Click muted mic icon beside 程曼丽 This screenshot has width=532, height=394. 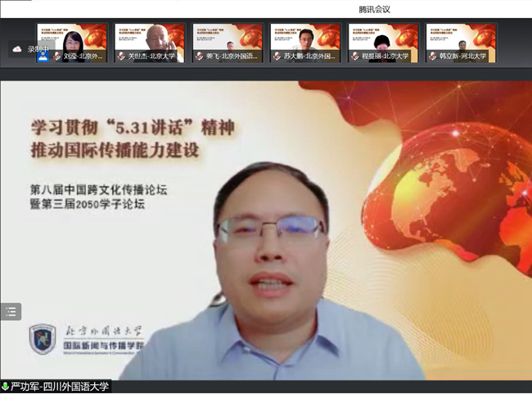coord(355,56)
